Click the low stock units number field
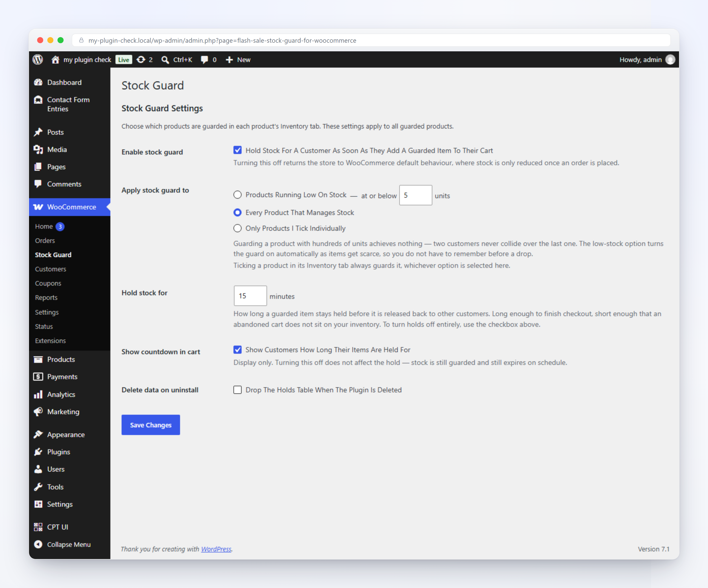This screenshot has height=588, width=708. point(415,195)
